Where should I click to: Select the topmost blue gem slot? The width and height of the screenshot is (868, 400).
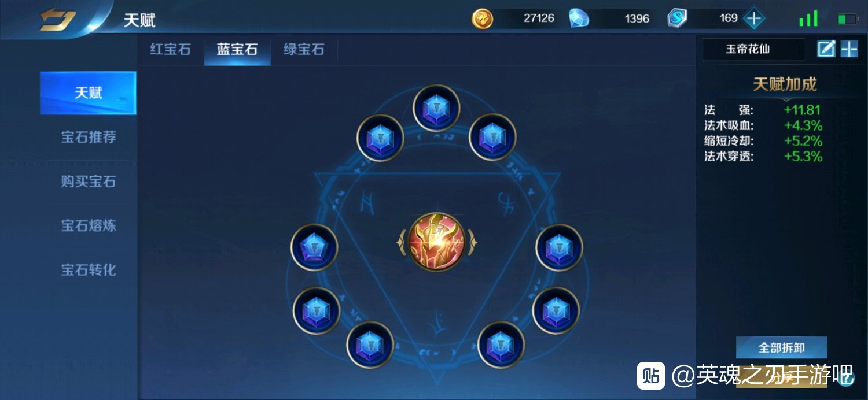pos(436,108)
